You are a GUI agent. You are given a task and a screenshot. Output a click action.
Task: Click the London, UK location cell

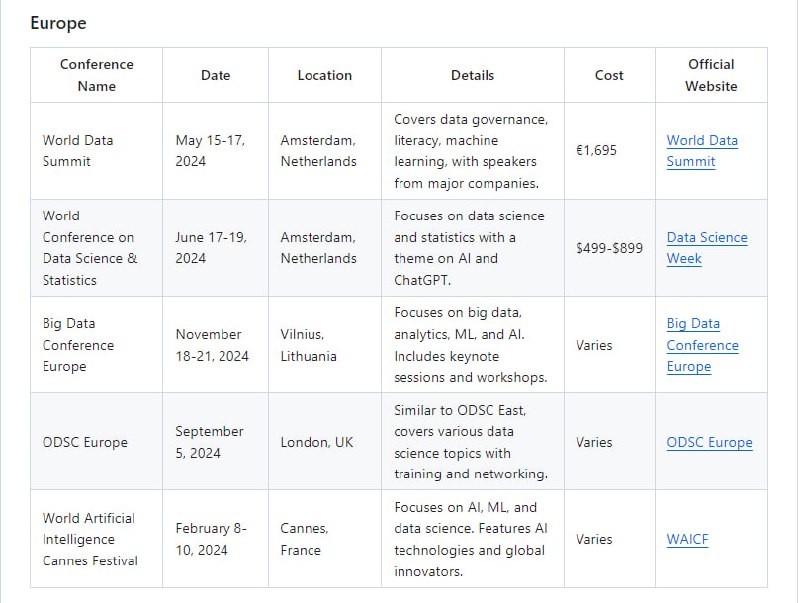click(316, 442)
